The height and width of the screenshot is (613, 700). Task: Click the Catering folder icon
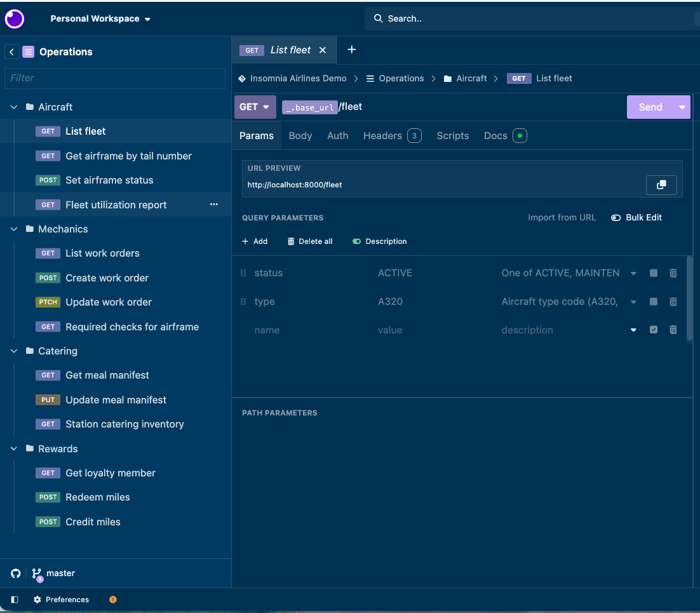(x=30, y=351)
